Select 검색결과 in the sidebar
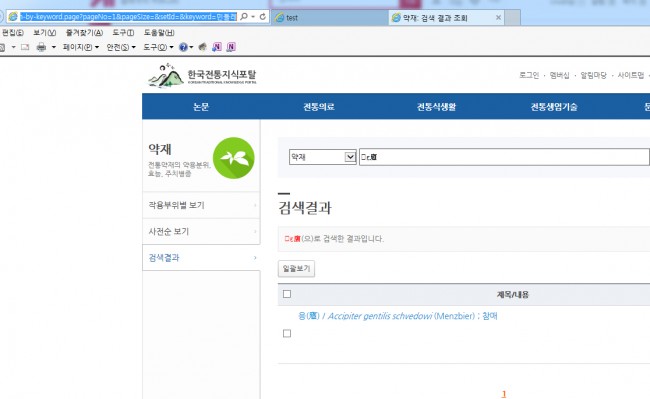650x399 pixels. [x=201, y=258]
